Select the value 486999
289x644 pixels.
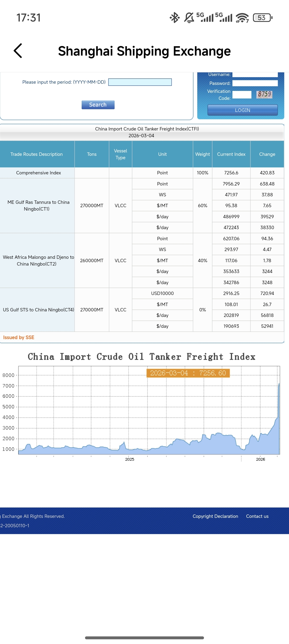pyautogui.click(x=231, y=217)
